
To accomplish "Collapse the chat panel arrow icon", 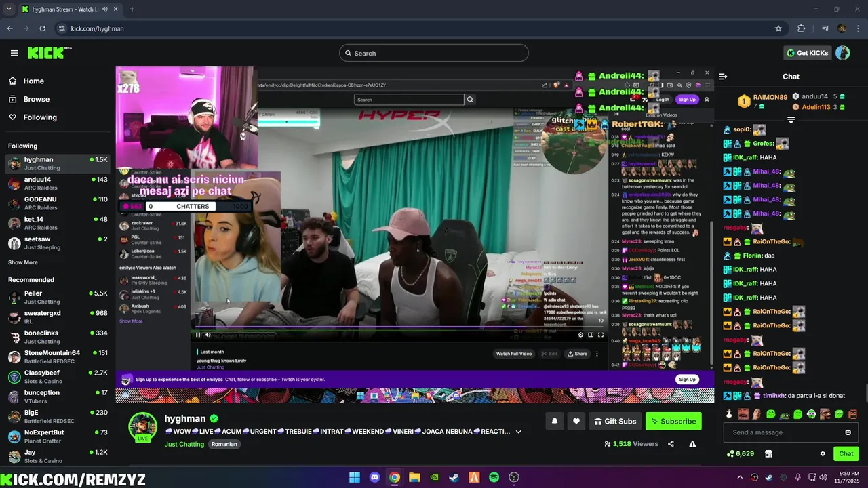I will 723,77.
